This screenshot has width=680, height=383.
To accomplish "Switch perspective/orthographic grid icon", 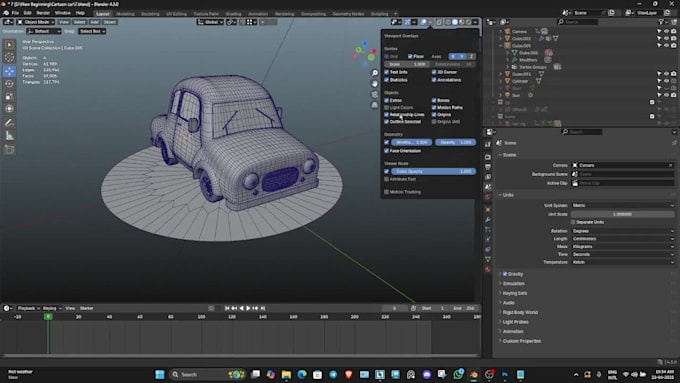I will [375, 105].
